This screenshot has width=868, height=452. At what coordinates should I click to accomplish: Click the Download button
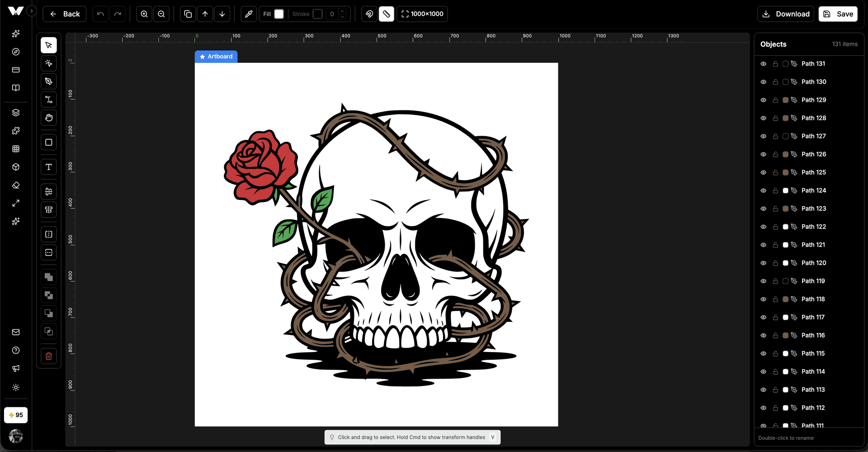click(x=786, y=14)
